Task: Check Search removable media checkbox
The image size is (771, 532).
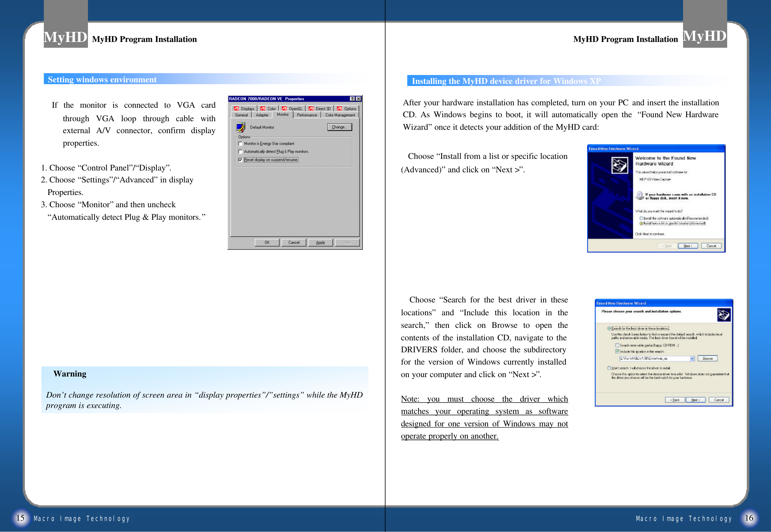Action: (x=617, y=345)
